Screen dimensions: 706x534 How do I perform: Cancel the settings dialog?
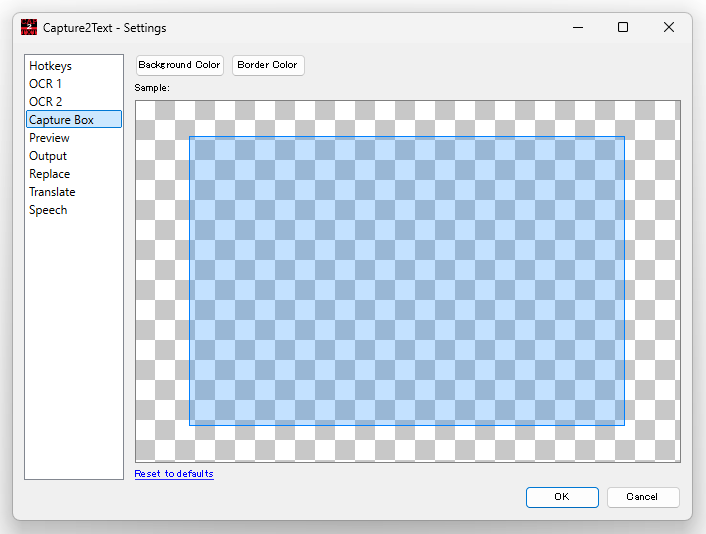pyautogui.click(x=643, y=497)
